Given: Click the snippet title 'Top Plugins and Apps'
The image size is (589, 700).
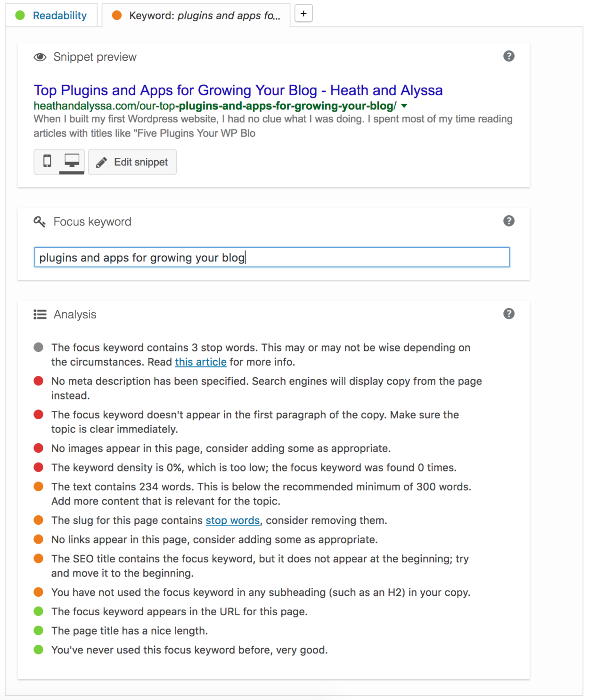Looking at the screenshot, I should (238, 90).
